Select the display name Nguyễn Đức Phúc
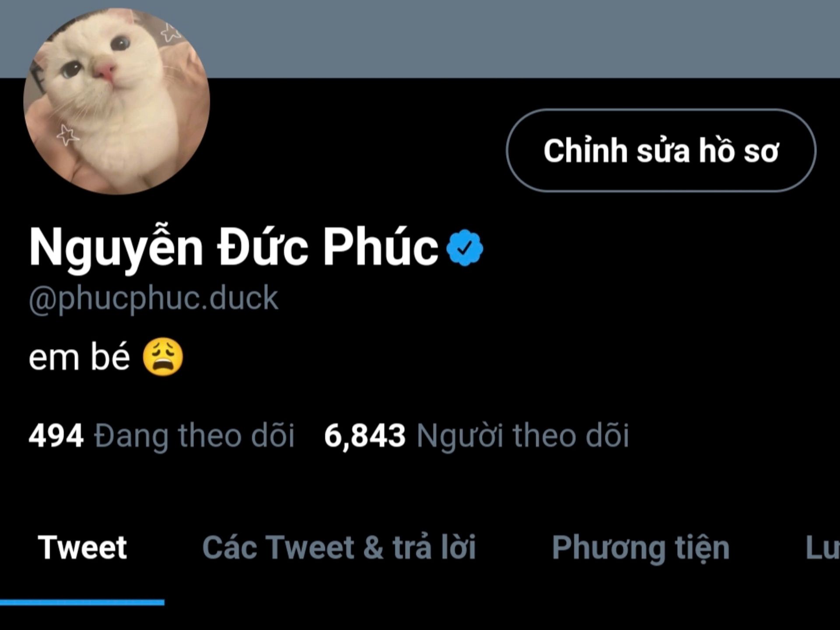The width and height of the screenshot is (840, 630). pyautogui.click(x=234, y=248)
